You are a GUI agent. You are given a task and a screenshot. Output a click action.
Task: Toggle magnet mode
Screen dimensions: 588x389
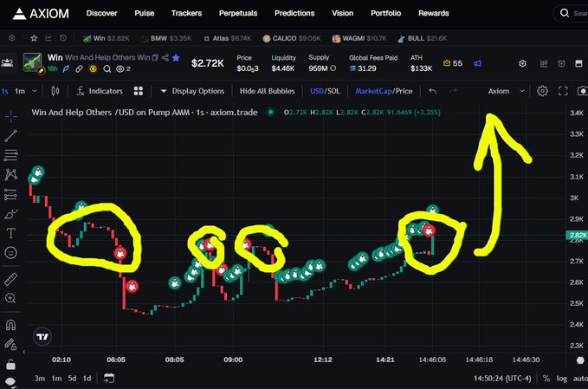click(x=11, y=325)
